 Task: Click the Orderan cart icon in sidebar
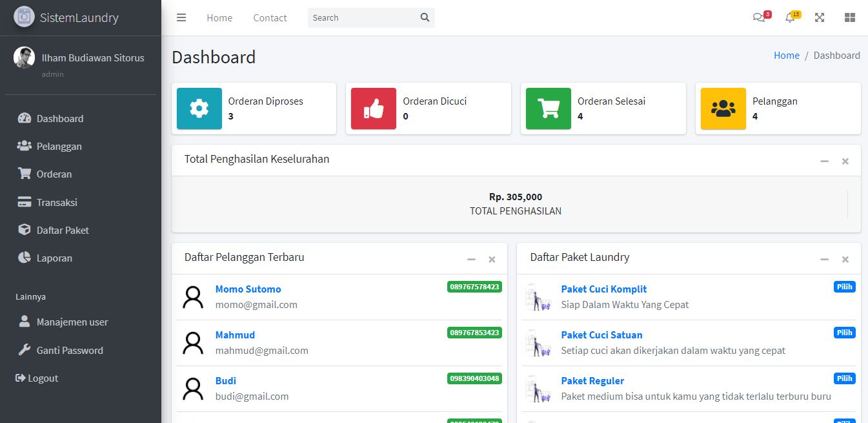tap(25, 174)
